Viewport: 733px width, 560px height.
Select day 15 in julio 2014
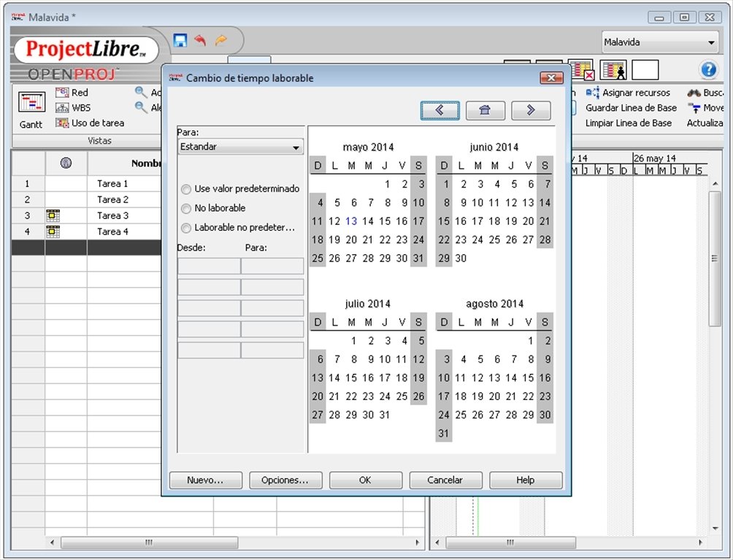[351, 377]
